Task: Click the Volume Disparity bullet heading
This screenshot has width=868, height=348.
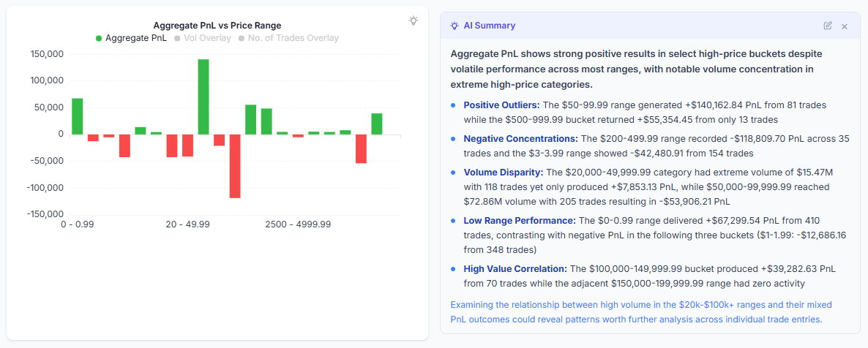Action: tap(503, 173)
